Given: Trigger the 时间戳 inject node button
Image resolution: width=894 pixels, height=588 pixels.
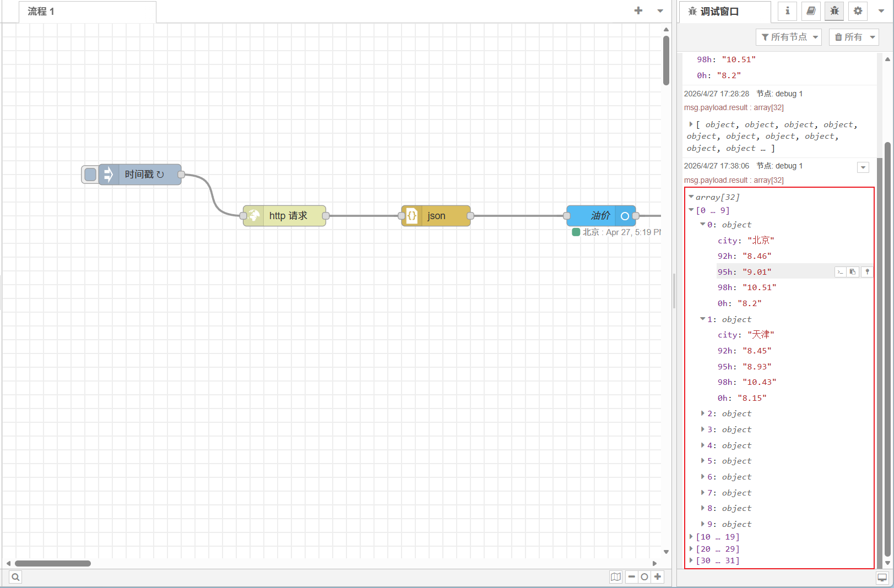Looking at the screenshot, I should [90, 175].
